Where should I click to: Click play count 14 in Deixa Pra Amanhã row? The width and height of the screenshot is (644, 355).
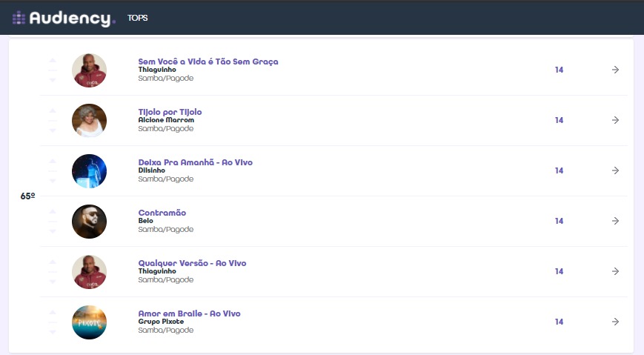[559, 170]
